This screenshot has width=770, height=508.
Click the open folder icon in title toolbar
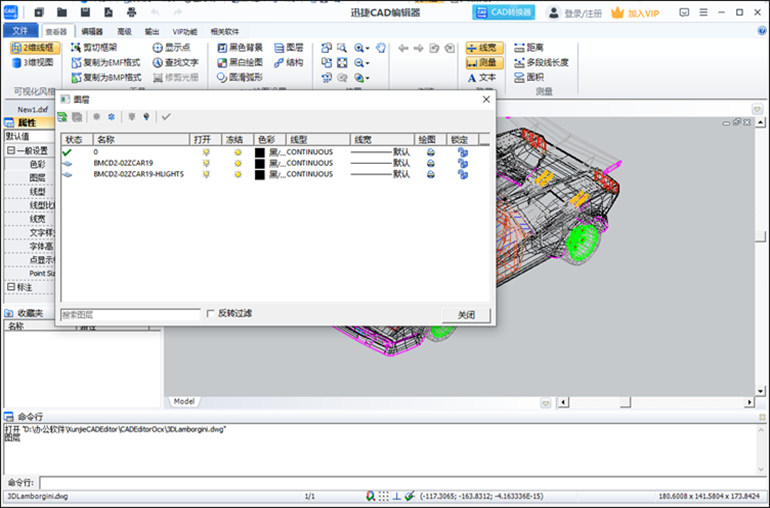pos(62,12)
